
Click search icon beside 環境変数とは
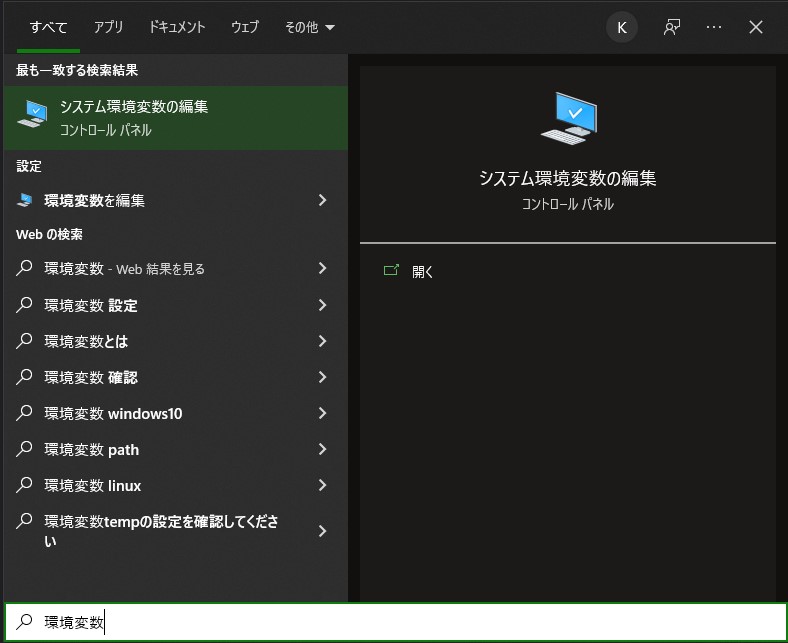tap(24, 341)
